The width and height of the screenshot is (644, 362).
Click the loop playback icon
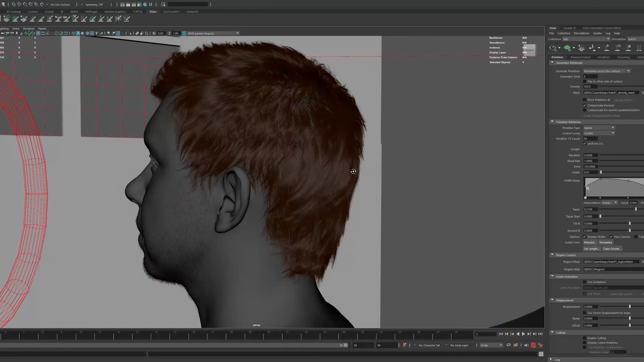(x=508, y=345)
